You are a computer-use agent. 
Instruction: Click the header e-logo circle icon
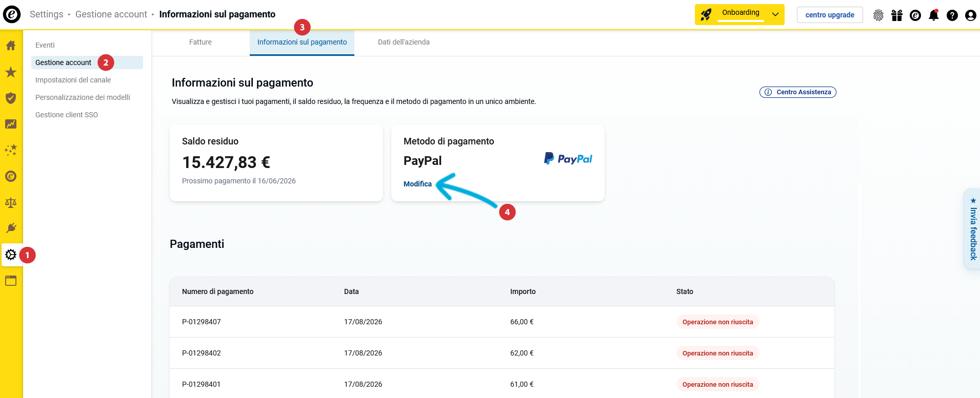(915, 15)
